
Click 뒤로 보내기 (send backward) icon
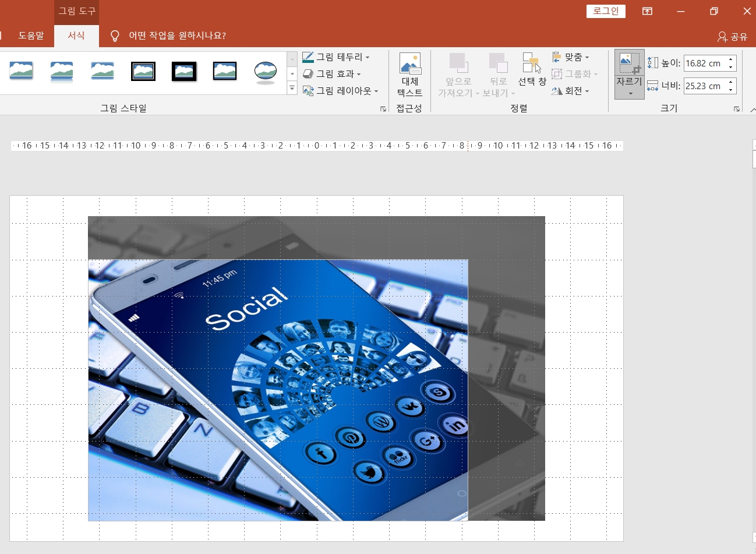coord(498,63)
